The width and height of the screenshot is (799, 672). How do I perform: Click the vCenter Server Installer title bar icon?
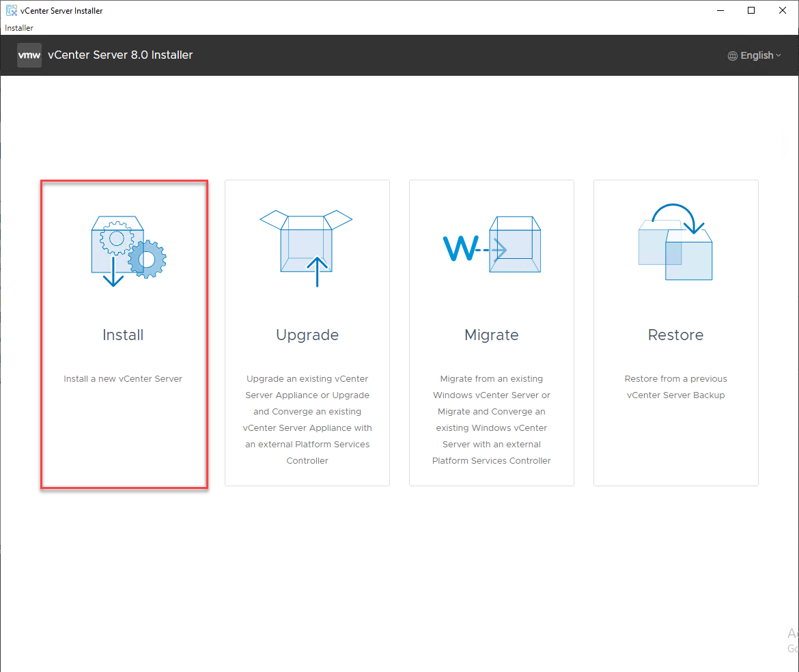point(11,10)
